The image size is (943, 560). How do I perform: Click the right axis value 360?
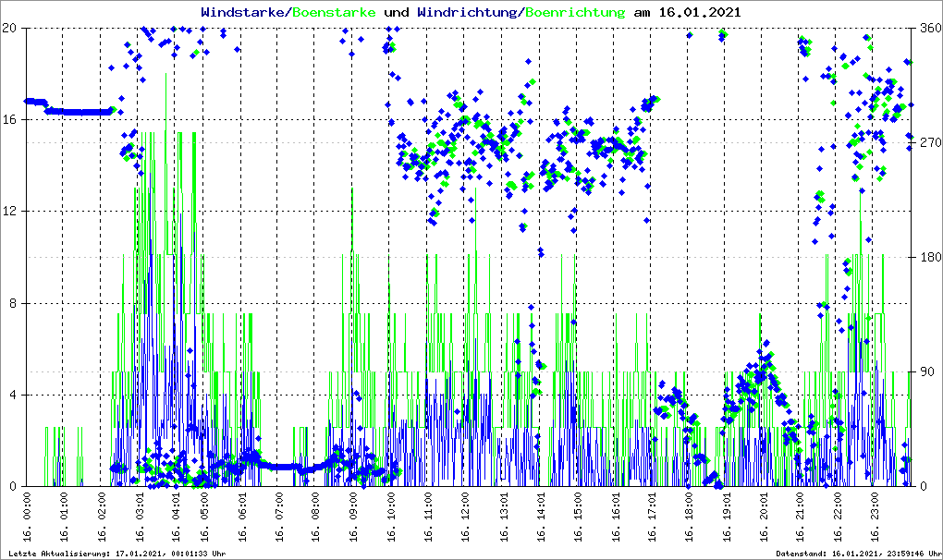pyautogui.click(x=929, y=29)
